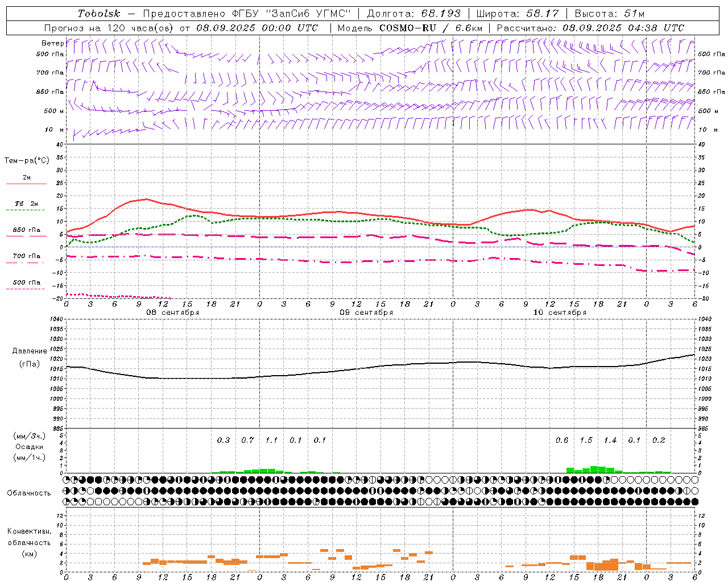728x582 pixels.
Task: Click the 'Конвективн.' convective cloud label
Action: (29, 531)
